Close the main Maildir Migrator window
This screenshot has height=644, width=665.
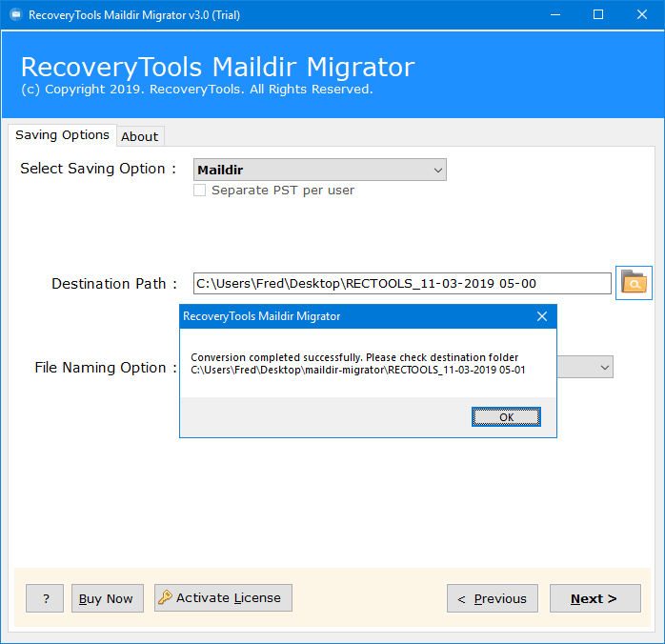642,15
